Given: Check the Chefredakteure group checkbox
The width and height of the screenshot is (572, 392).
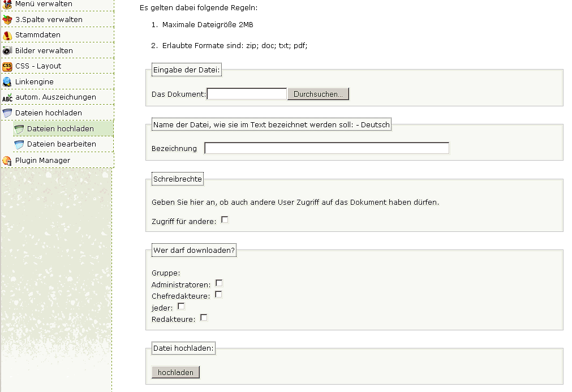Looking at the screenshot, I should (218, 294).
